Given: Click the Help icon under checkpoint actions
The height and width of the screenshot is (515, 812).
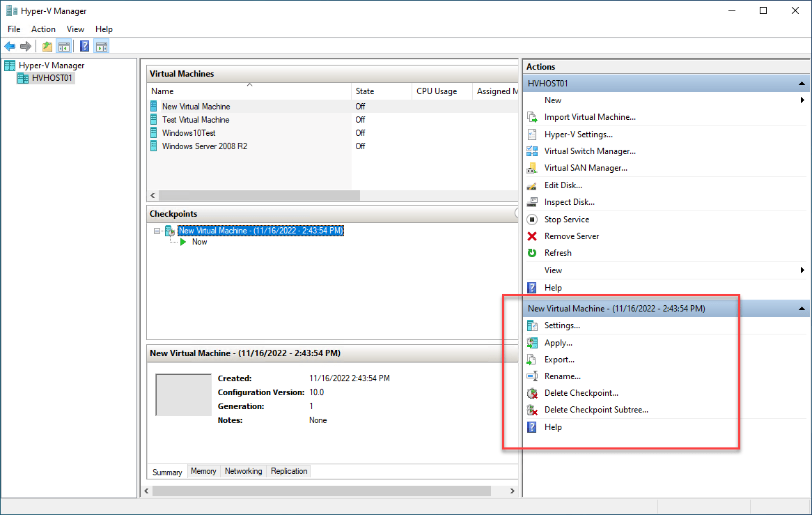Looking at the screenshot, I should 532,427.
